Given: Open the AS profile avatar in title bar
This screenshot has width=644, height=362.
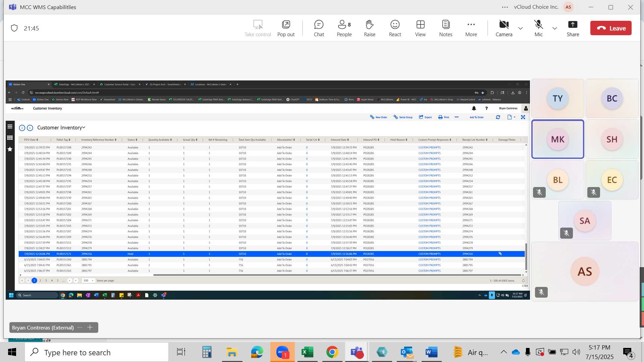Looking at the screenshot, I should click(568, 7).
